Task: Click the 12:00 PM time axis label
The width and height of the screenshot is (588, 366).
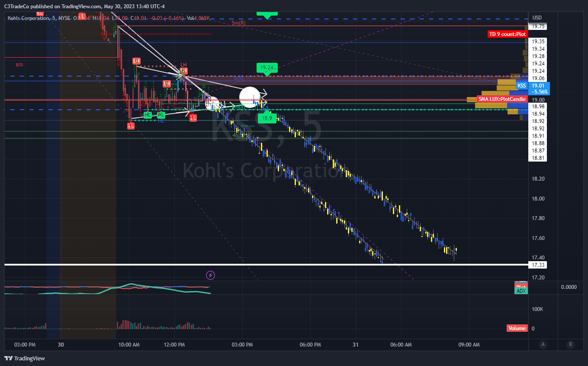Action: [174, 345]
